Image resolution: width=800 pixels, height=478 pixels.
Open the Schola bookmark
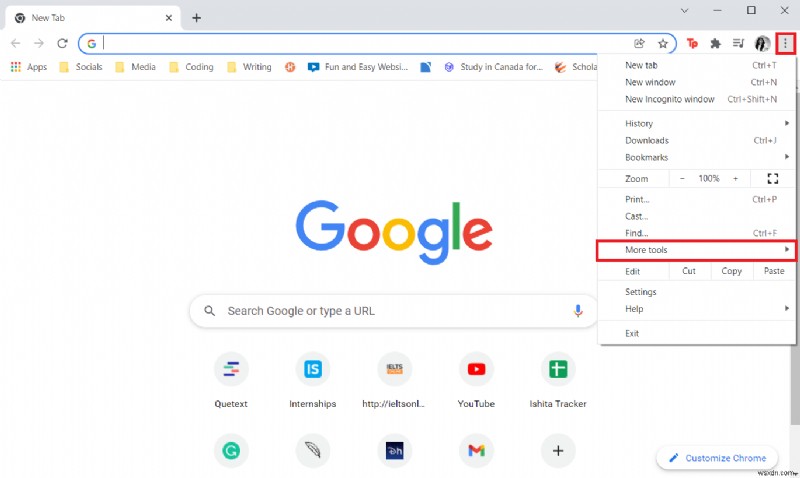576,67
